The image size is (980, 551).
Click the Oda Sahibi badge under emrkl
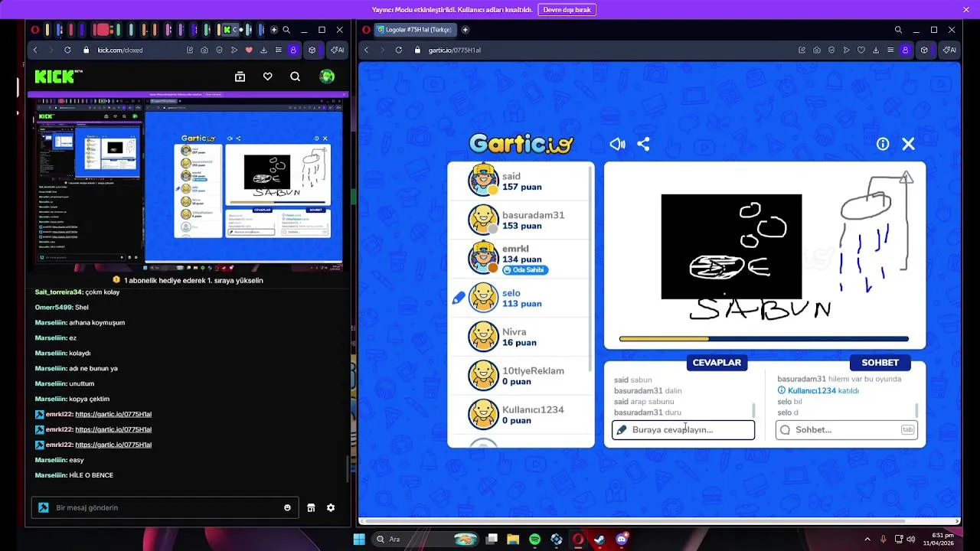click(x=526, y=270)
